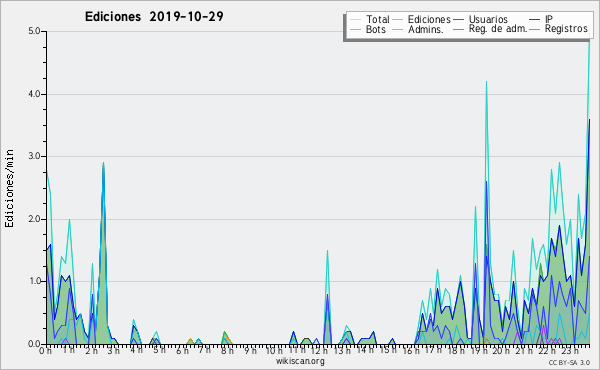Viewport: 600px width, 370px height.
Task: Click the orange Bots line swatch in legend
Action: coord(355,29)
